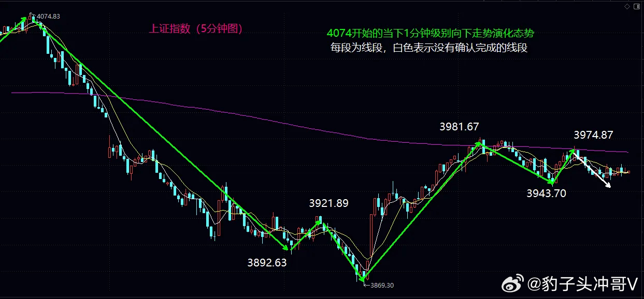Click the white 每段为线段 explanation text
Image resolution: width=644 pixels, height=299 pixels.
pos(429,48)
